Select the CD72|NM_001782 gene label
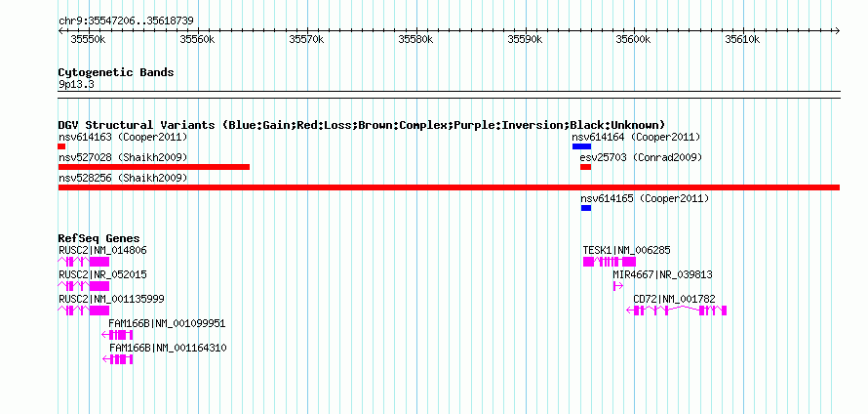The image size is (868, 414). [674, 300]
